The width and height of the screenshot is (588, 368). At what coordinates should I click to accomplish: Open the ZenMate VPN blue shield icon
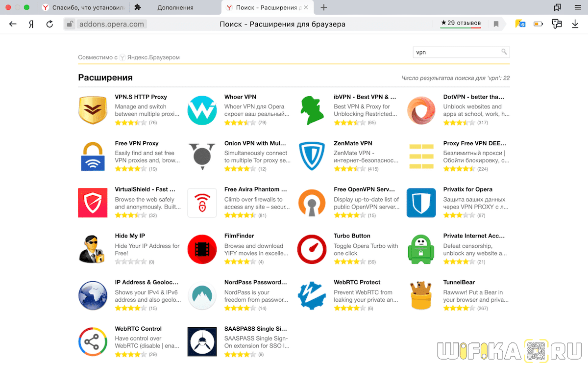(x=311, y=157)
